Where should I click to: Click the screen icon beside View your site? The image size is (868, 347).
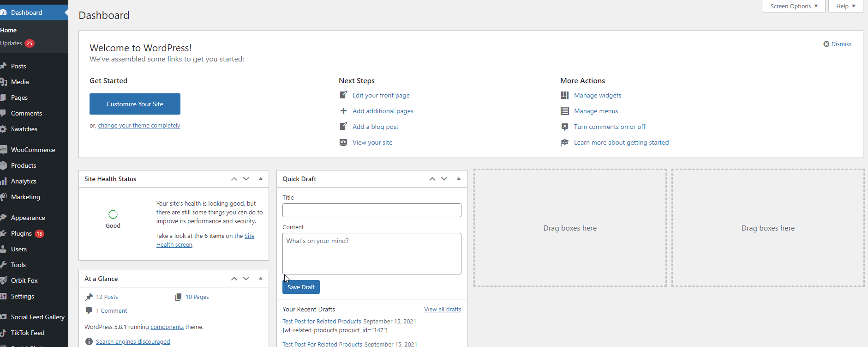[x=343, y=142]
